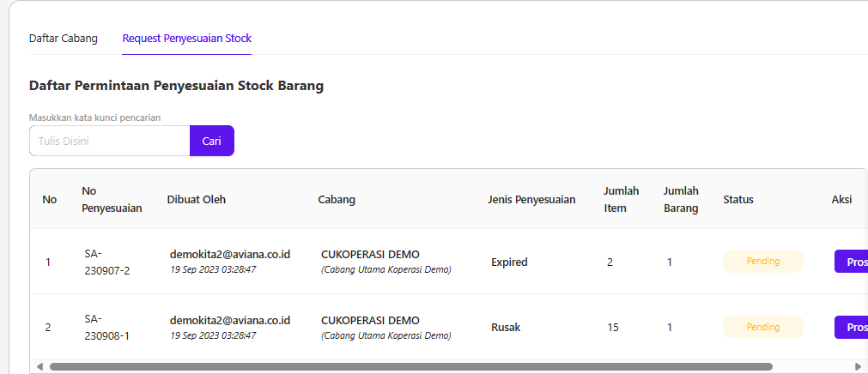
Task: Click the Pending badge in the Expired row
Action: click(x=762, y=262)
